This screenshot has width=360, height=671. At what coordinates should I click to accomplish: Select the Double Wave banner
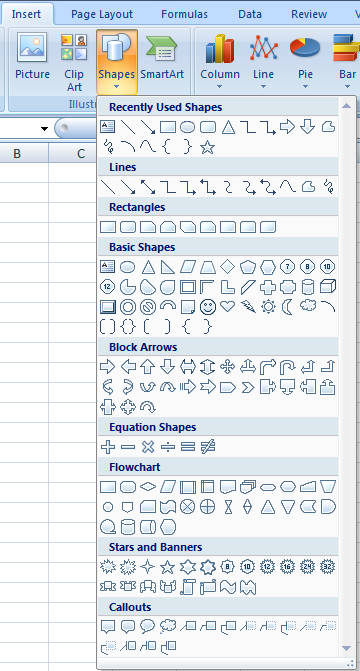pyautogui.click(x=248, y=587)
